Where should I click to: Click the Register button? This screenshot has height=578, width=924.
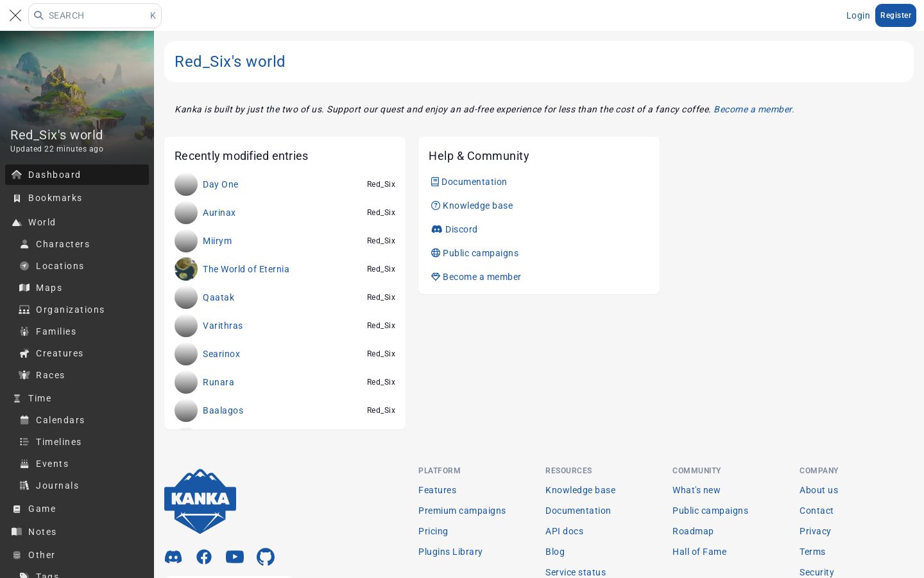[x=896, y=15]
